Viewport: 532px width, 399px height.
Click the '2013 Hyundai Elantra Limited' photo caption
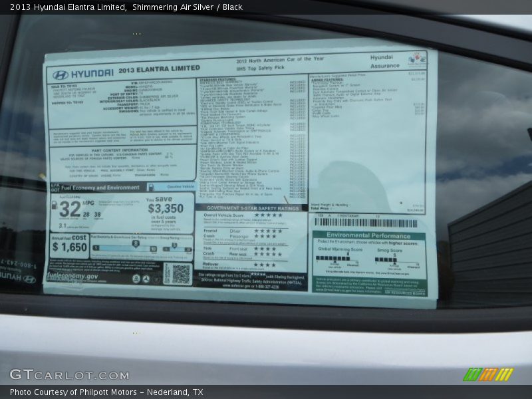pos(68,7)
